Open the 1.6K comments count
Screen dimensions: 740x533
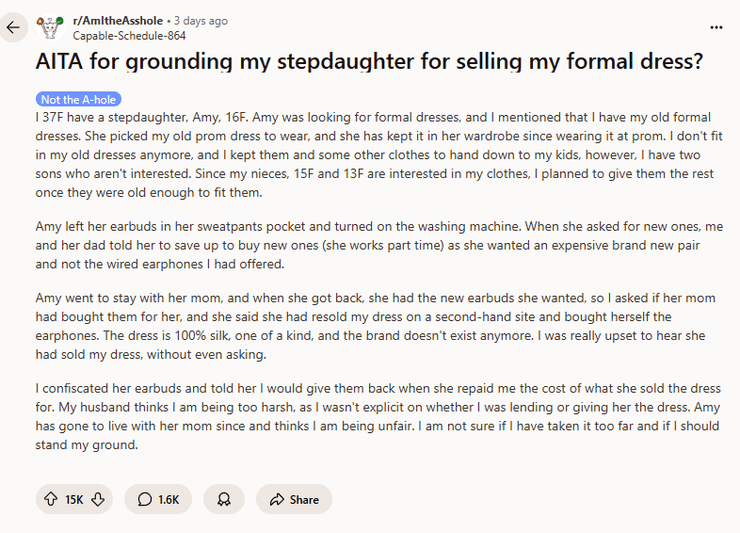tap(168, 499)
